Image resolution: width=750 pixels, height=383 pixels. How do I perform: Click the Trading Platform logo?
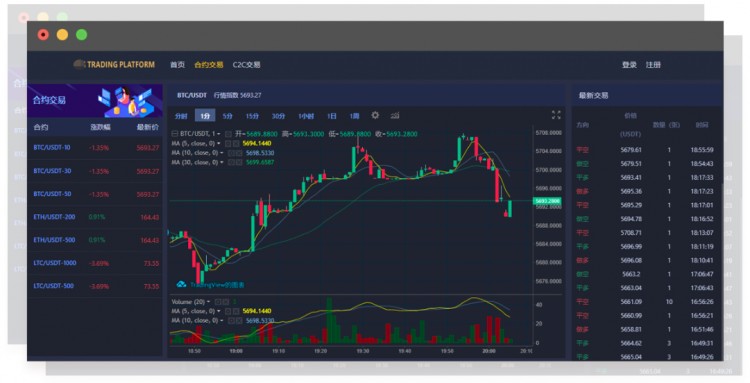(114, 65)
